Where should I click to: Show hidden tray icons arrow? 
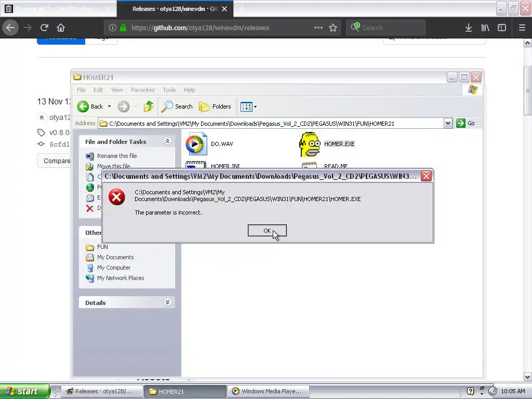pos(493,391)
